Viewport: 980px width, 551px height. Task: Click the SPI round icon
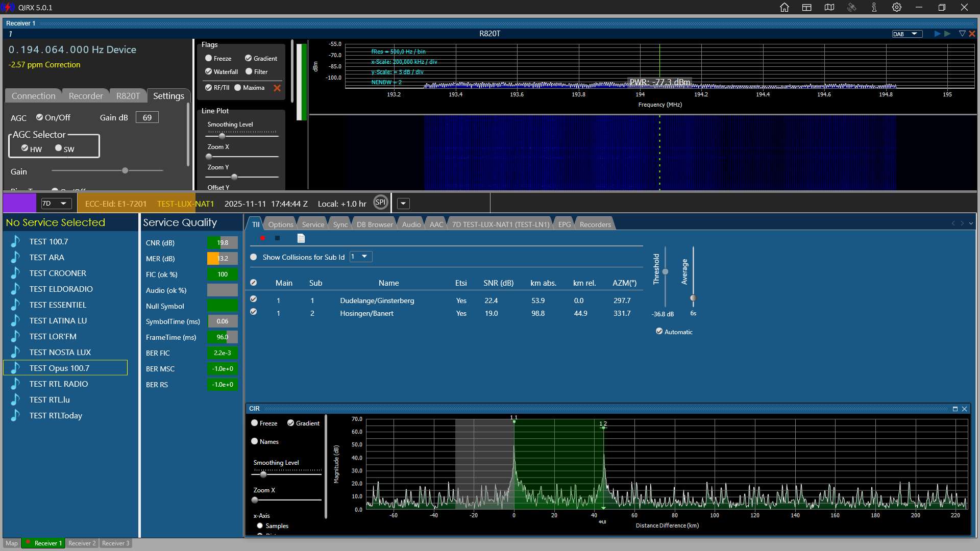coord(380,203)
